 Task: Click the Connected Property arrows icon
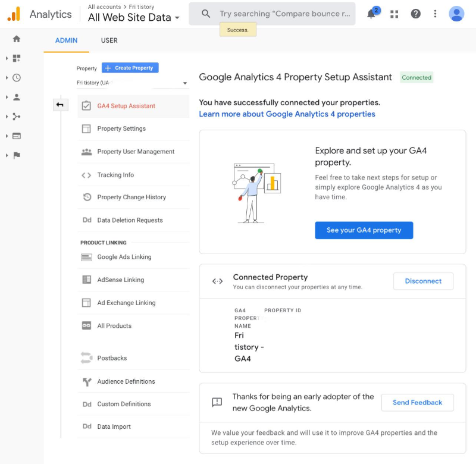(217, 281)
